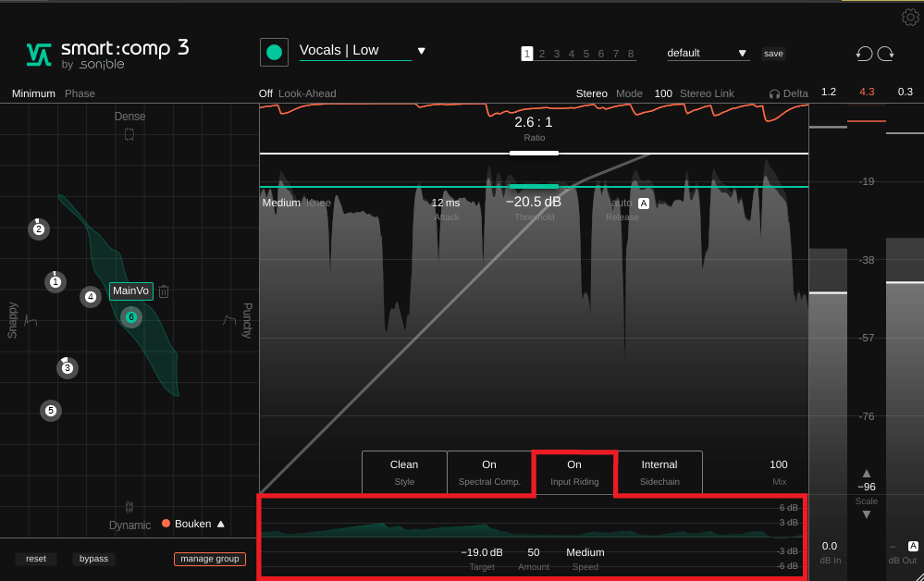Viewport: 924px width, 581px height.
Task: Click the green learn button circle
Action: tap(274, 53)
